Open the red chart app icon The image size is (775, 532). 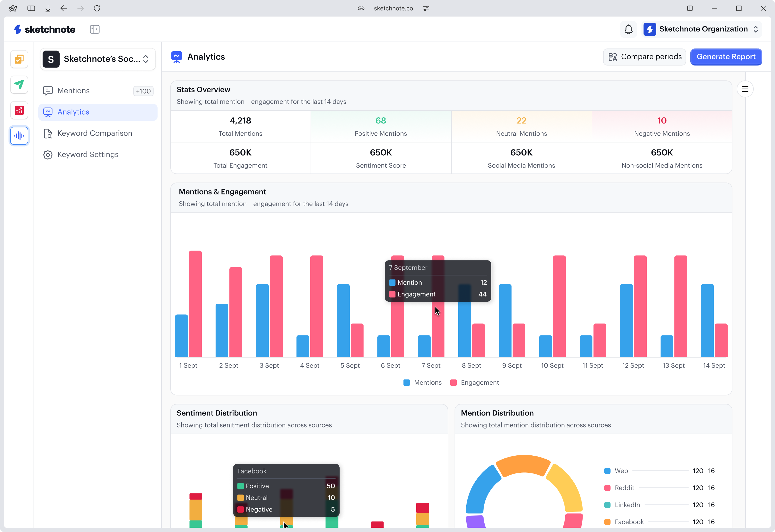pyautogui.click(x=19, y=110)
